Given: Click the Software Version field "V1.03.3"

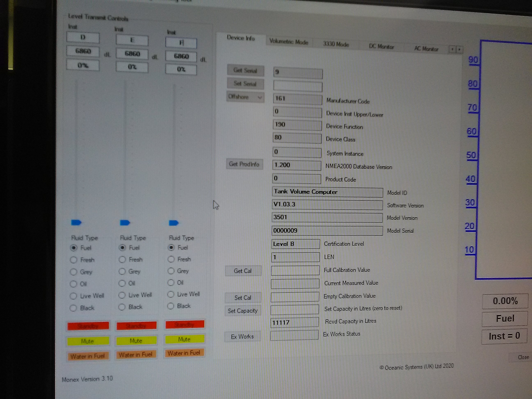Looking at the screenshot, I should [x=327, y=205].
